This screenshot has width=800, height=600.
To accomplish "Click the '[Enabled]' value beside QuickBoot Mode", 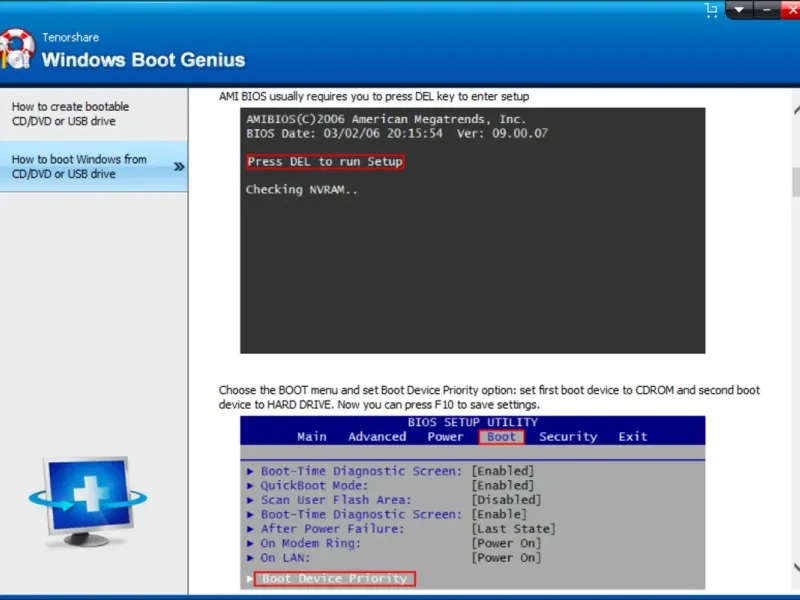I will 503,486.
